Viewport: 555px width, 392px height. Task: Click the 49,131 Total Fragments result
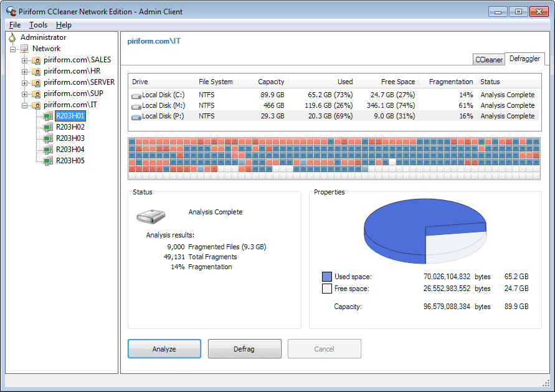point(201,257)
